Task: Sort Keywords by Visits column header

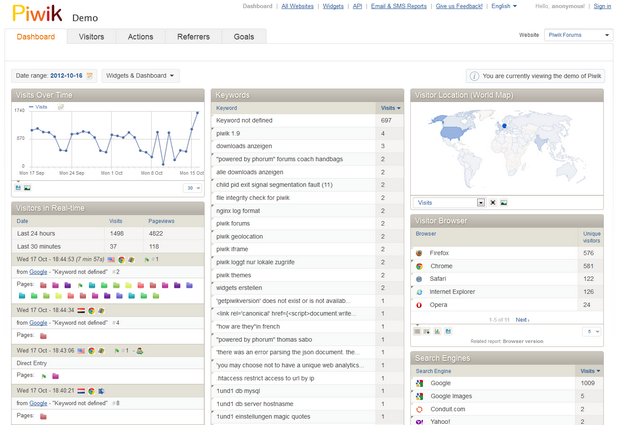Action: [x=390, y=108]
